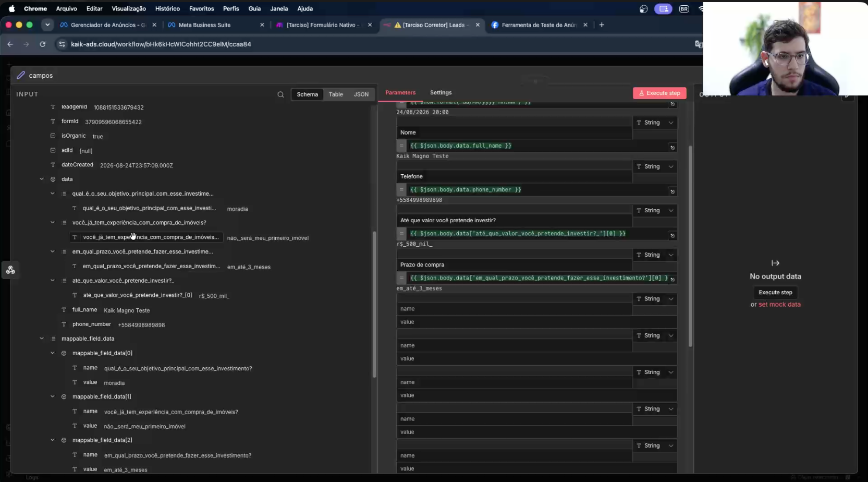Collapse the data node in schema tree

coord(42,179)
